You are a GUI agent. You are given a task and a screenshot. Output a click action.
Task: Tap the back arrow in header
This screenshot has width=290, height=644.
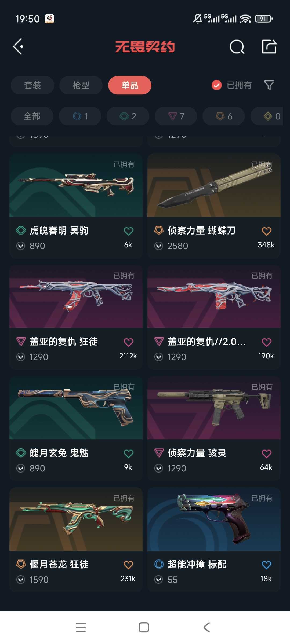(18, 47)
